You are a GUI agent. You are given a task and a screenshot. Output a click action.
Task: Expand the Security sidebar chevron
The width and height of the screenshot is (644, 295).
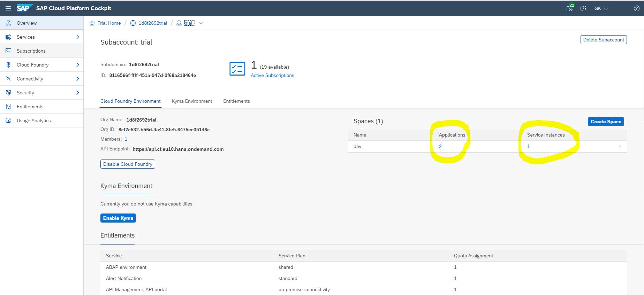pyautogui.click(x=77, y=93)
